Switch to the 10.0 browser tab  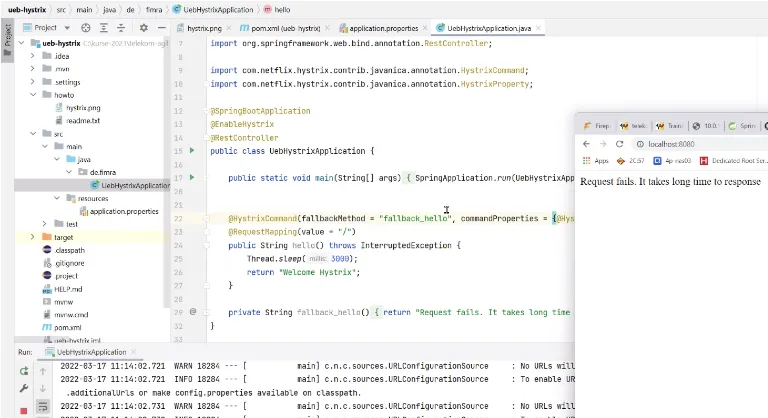[x=706, y=126]
